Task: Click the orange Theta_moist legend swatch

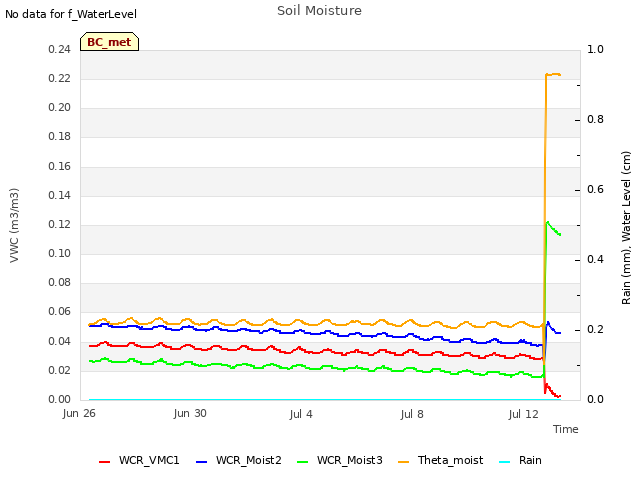Action: (x=404, y=462)
